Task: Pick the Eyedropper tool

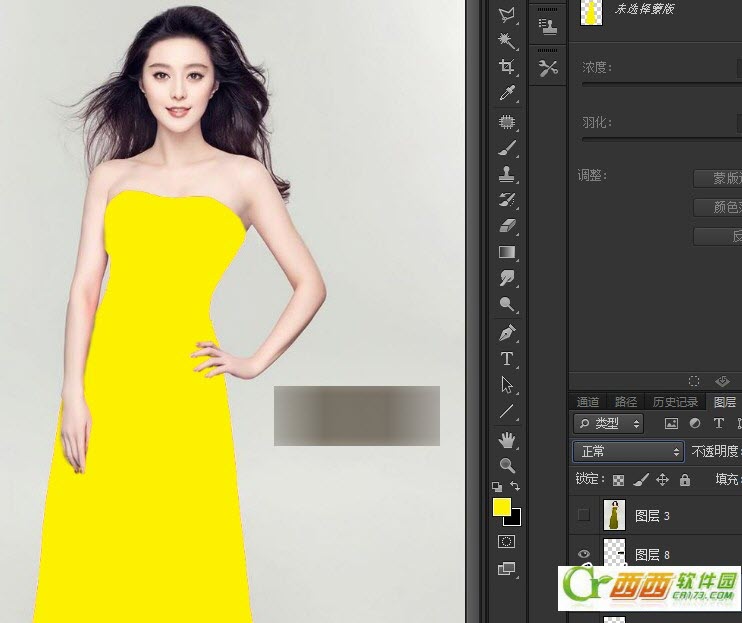Action: (507, 94)
